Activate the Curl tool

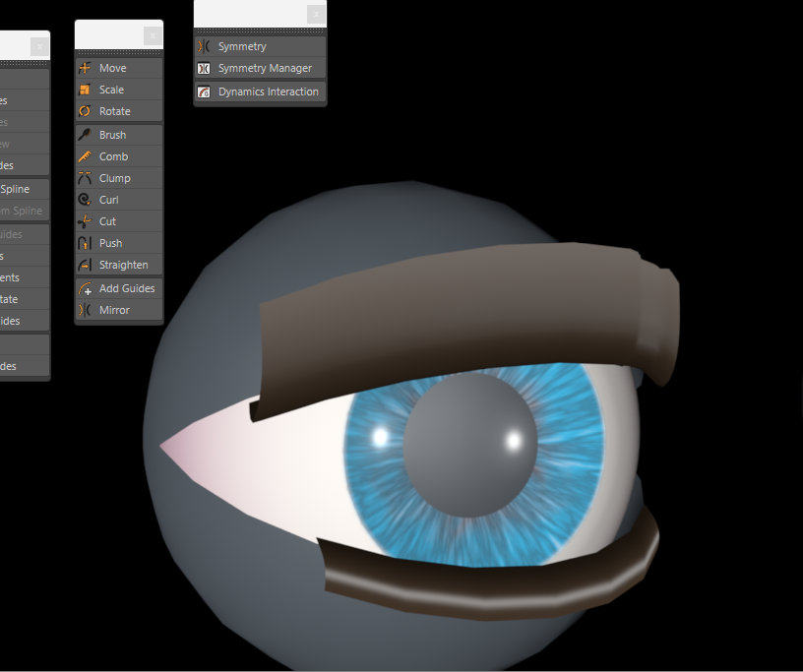click(x=108, y=200)
